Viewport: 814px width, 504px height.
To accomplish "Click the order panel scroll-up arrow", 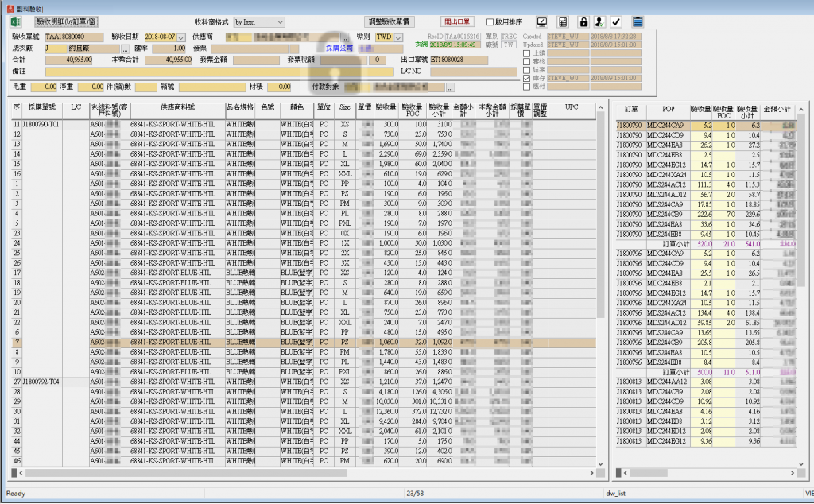I will (x=801, y=110).
